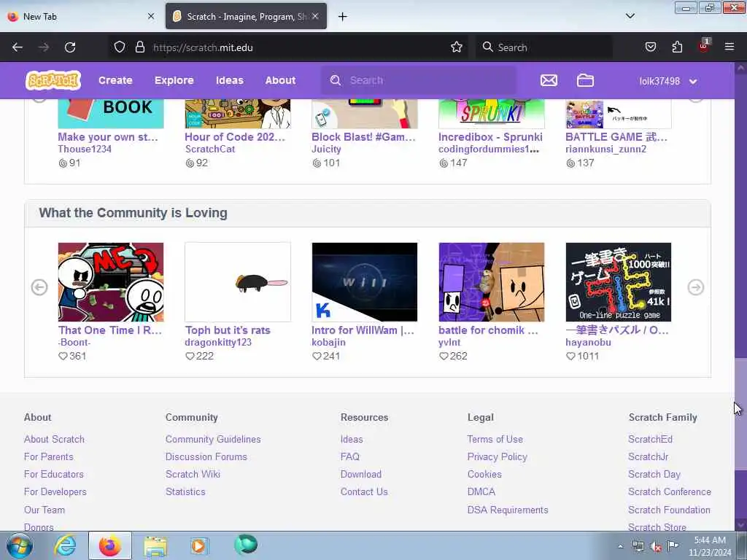Open the About Scratch footer link
This screenshot has width=747, height=560.
pos(54,439)
